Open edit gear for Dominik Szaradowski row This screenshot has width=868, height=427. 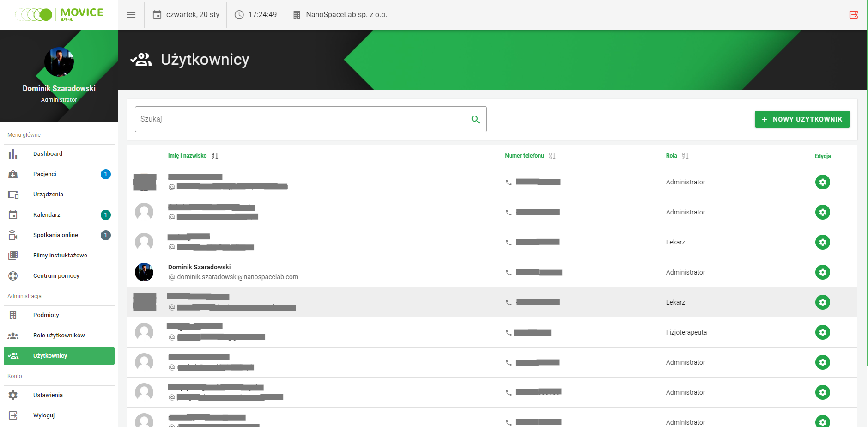tap(822, 272)
